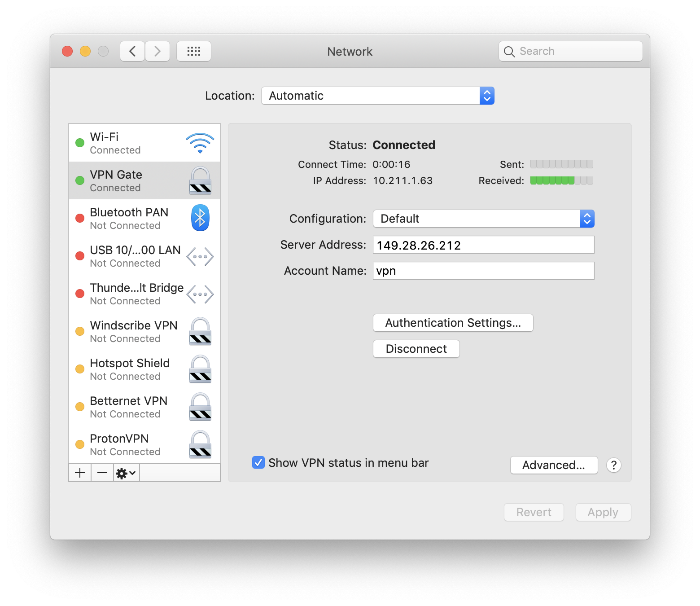Image resolution: width=700 pixels, height=606 pixels.
Task: Open the Configuration dropdown
Action: 484,219
